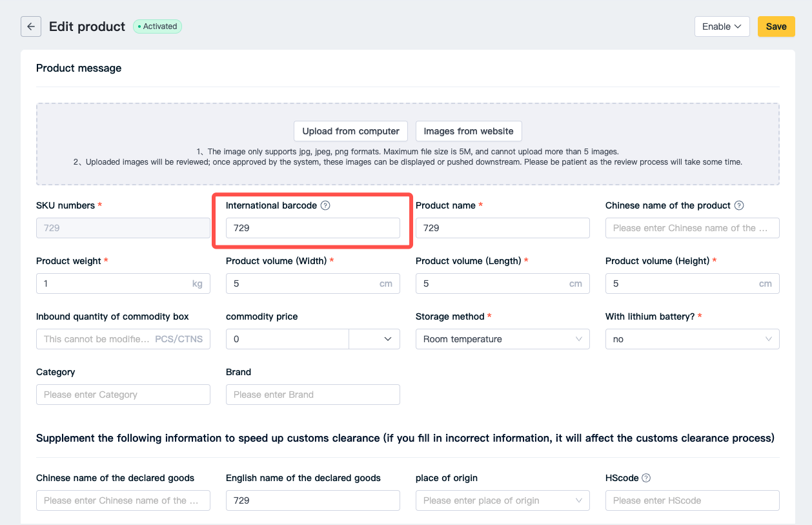
Task: Select the uploaded images review note
Action: coord(407,162)
